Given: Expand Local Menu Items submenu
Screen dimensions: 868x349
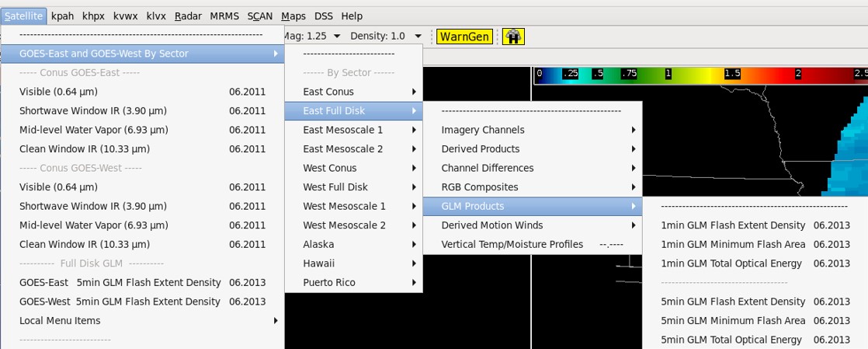Looking at the screenshot, I should (x=142, y=321).
